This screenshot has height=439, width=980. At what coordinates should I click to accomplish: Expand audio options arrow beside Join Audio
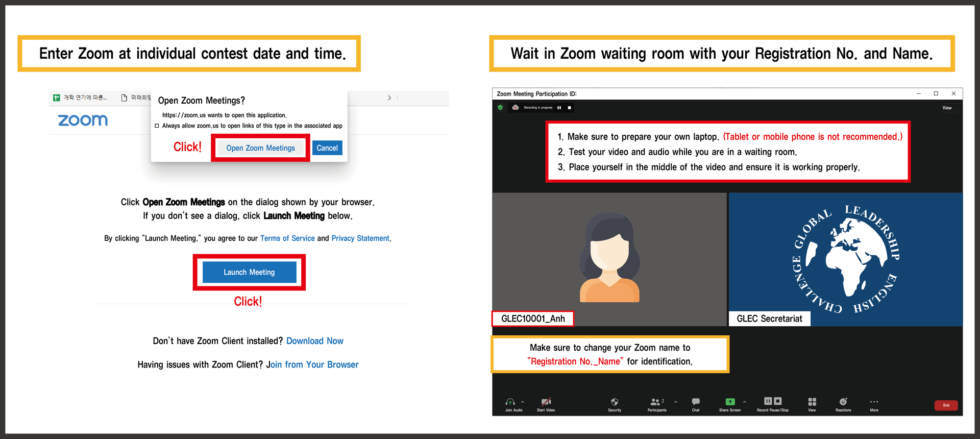(x=523, y=402)
